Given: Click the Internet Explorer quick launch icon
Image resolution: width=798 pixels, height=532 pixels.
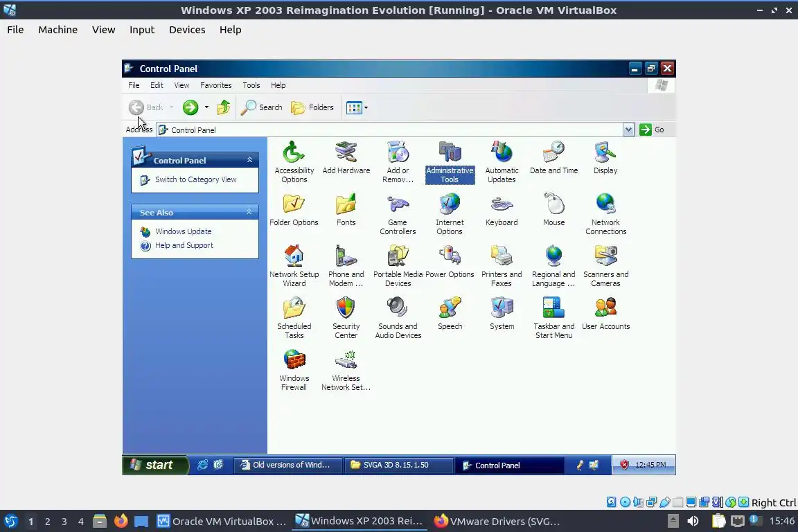Looking at the screenshot, I should tap(202, 465).
